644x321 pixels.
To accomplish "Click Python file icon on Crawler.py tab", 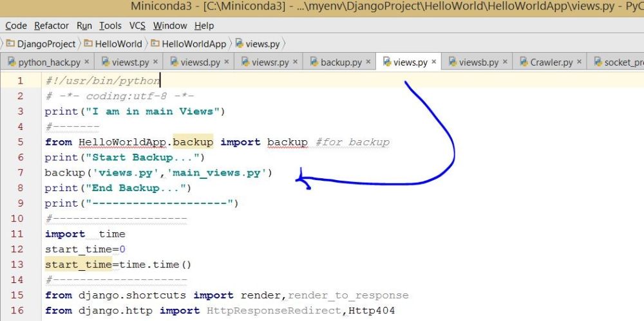I will (x=524, y=62).
